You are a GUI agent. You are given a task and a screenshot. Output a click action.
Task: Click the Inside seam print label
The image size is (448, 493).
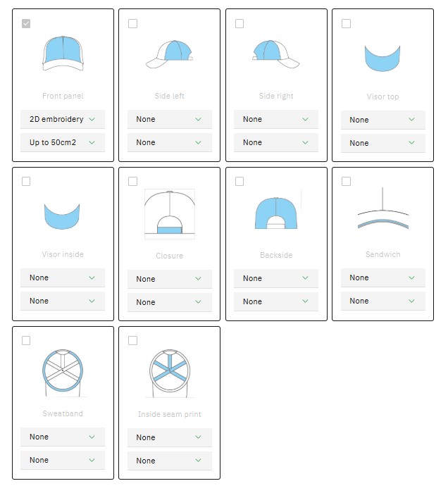coord(169,414)
